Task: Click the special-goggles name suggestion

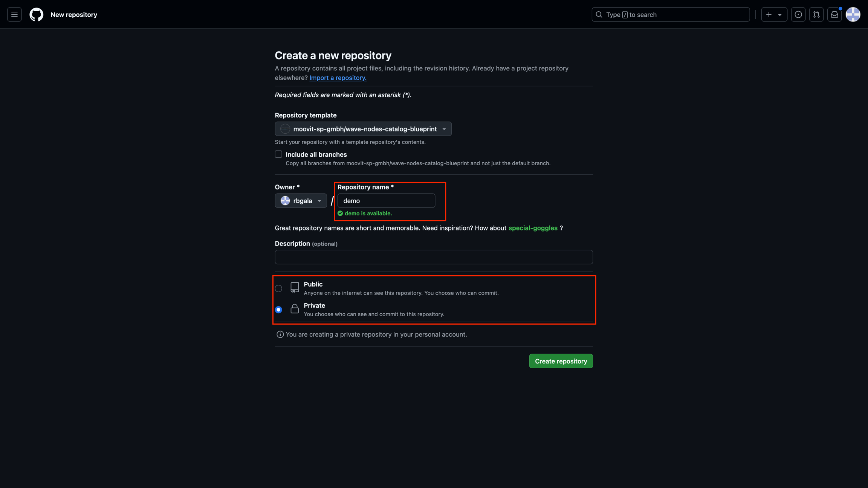Action: coord(533,228)
